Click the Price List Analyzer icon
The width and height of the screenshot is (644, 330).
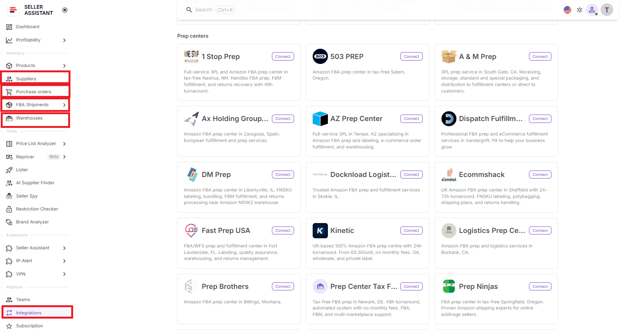tap(9, 144)
